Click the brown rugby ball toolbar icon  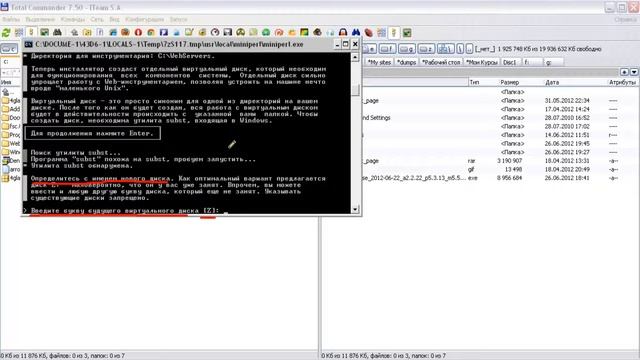369,32
